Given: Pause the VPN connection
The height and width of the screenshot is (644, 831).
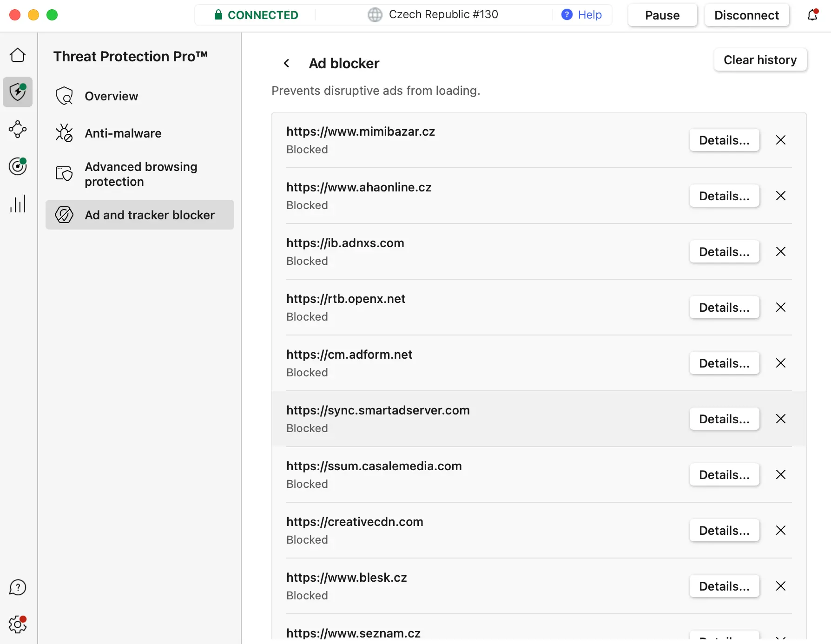Looking at the screenshot, I should pos(662,15).
